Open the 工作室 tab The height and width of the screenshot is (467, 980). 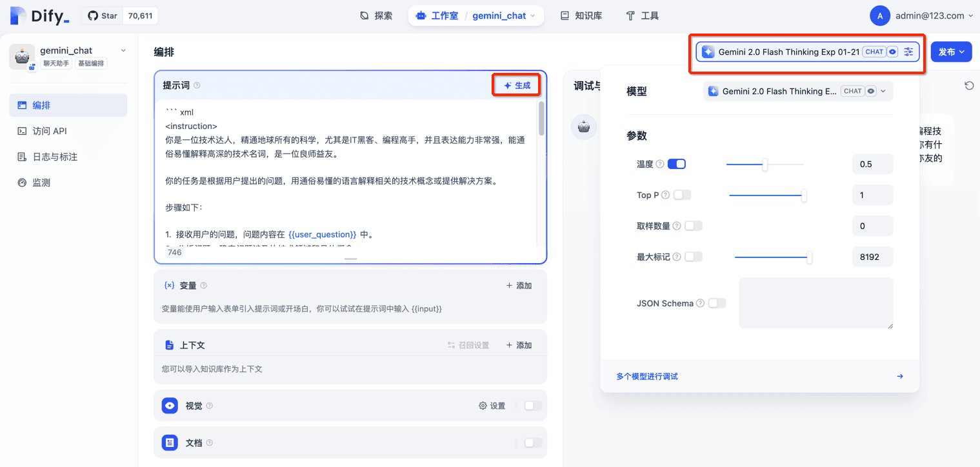(437, 16)
